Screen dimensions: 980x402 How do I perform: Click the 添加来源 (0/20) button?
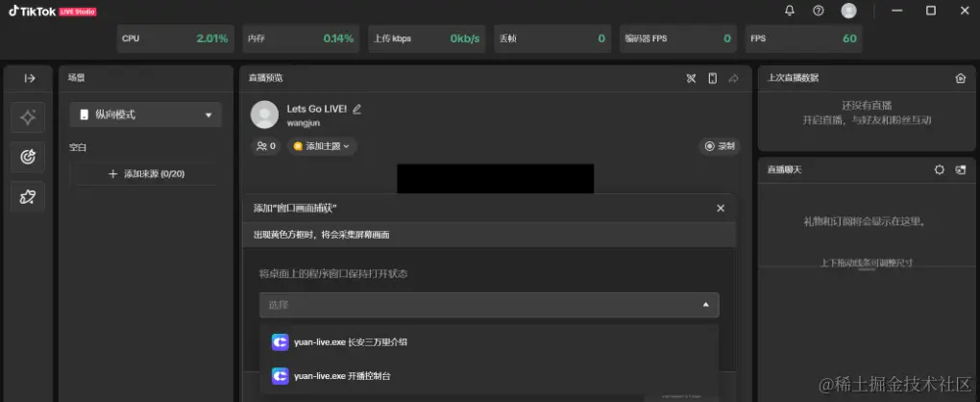146,174
